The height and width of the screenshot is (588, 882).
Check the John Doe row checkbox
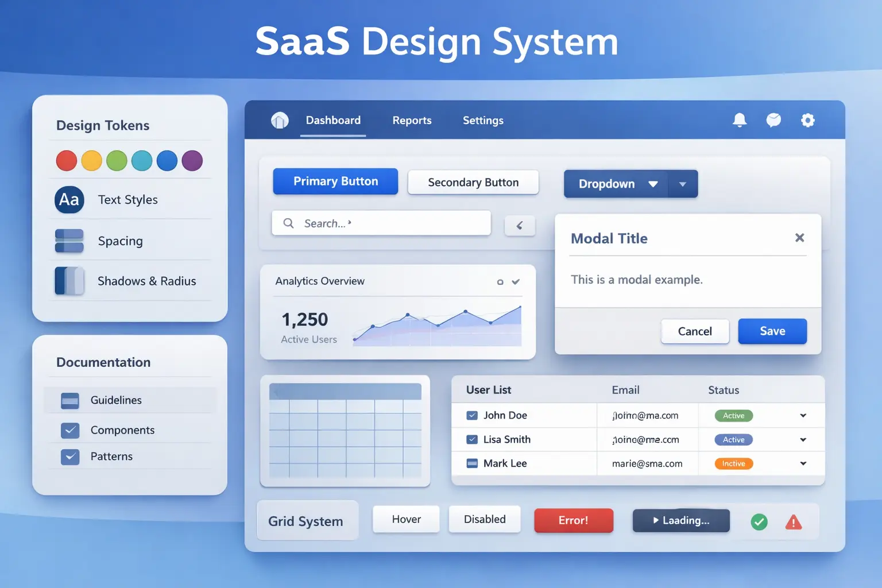coord(472,415)
